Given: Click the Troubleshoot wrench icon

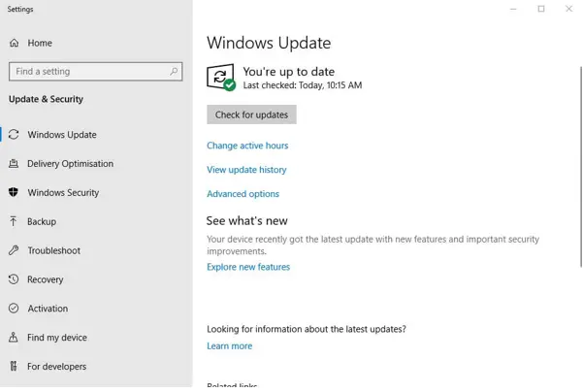Looking at the screenshot, I should pos(14,250).
